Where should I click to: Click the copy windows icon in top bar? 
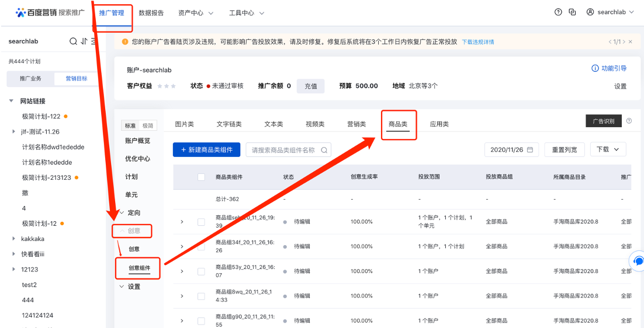pos(572,12)
